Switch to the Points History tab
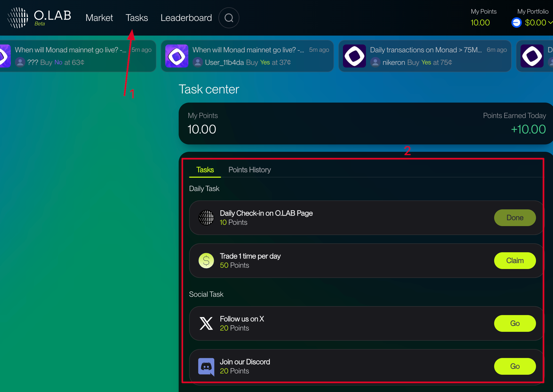This screenshot has width=553, height=392. (250, 170)
